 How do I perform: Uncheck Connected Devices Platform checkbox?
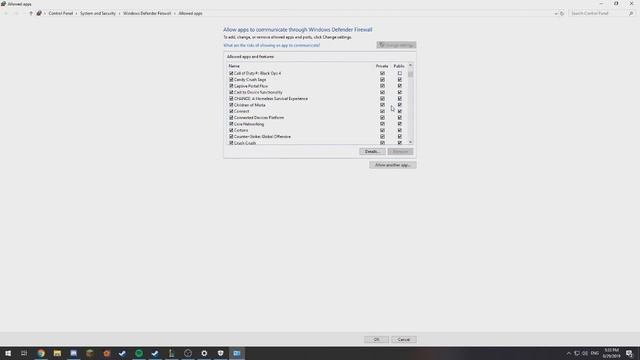coord(231,118)
